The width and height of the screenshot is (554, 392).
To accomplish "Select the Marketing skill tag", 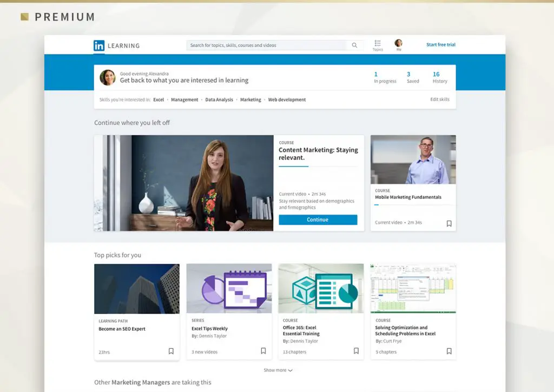I will pyautogui.click(x=250, y=99).
